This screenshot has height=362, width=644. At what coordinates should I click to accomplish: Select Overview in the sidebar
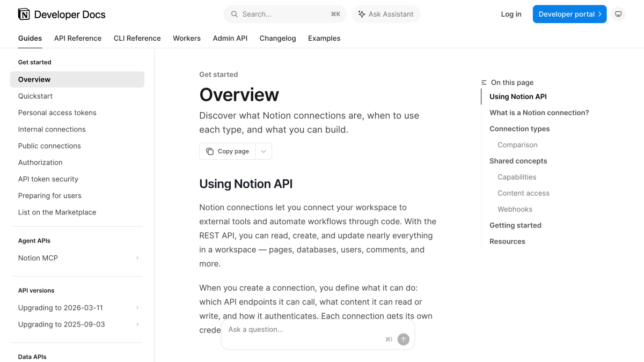point(77,79)
